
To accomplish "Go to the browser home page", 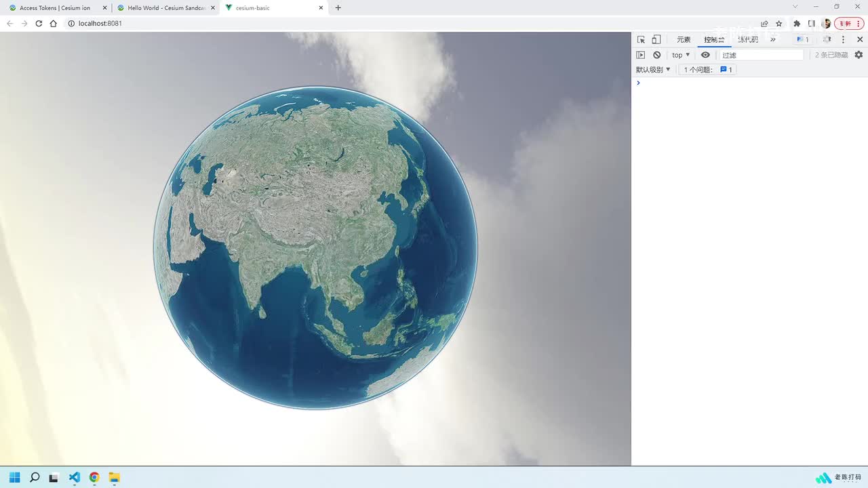I will click(x=54, y=23).
